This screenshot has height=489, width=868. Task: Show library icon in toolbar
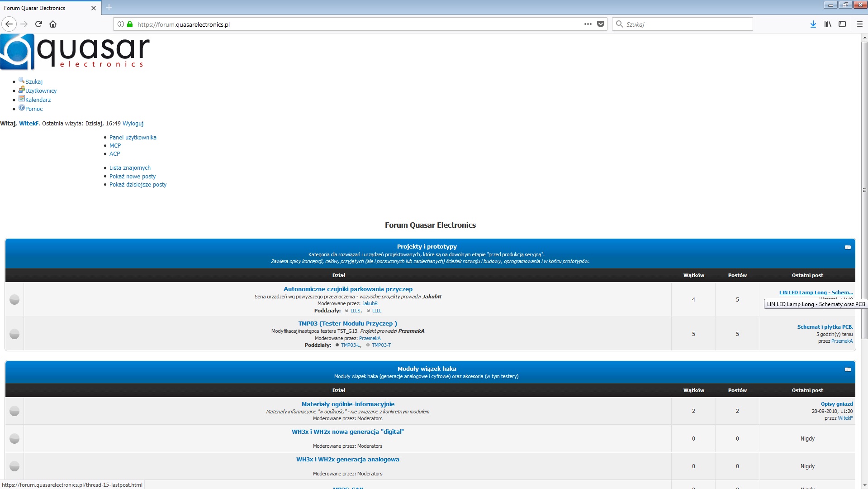(x=827, y=24)
